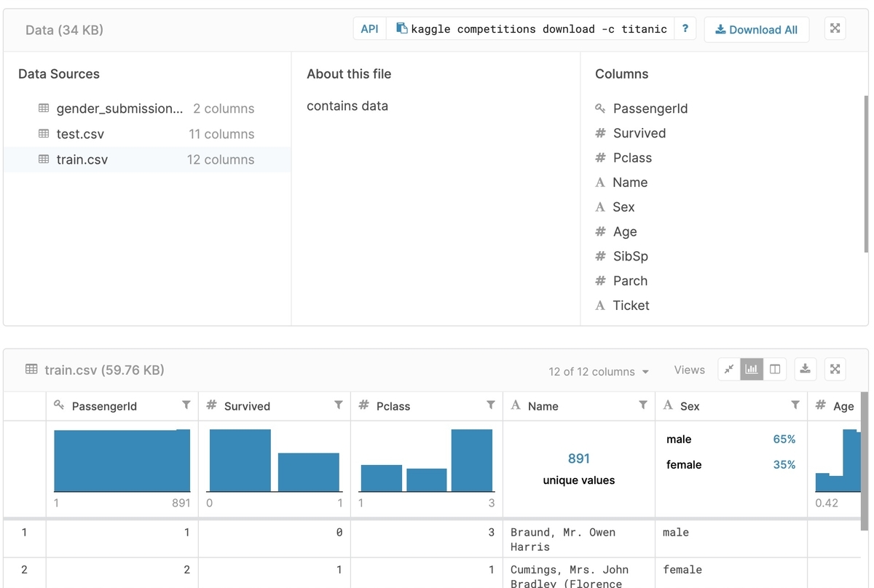Click the female 35% summary row
Image resolution: width=874 pixels, height=588 pixels.
tap(731, 465)
